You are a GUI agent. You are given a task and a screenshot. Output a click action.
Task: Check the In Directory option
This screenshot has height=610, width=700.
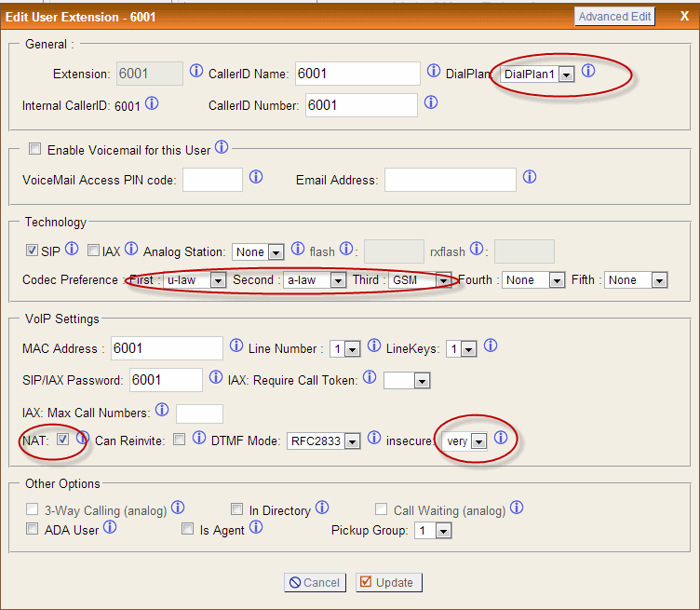click(x=236, y=508)
